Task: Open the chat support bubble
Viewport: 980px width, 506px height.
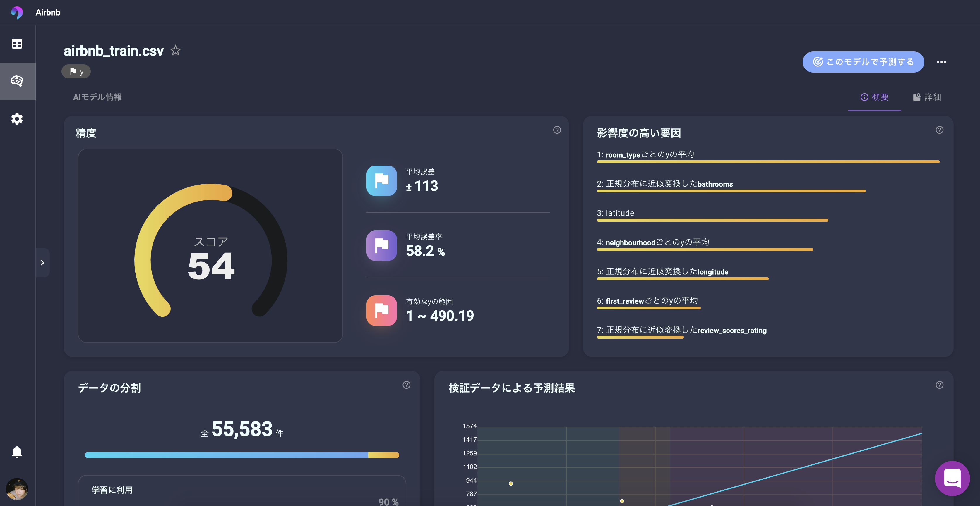Action: pos(952,478)
